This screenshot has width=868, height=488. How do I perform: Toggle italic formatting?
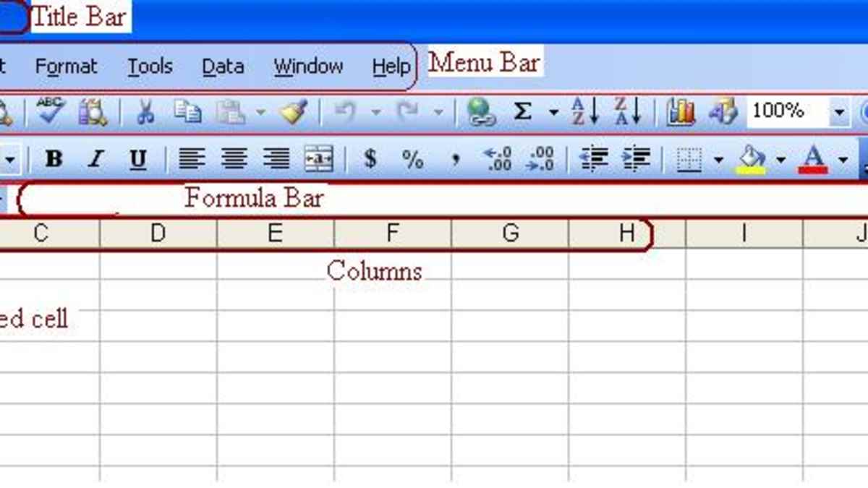[95, 159]
